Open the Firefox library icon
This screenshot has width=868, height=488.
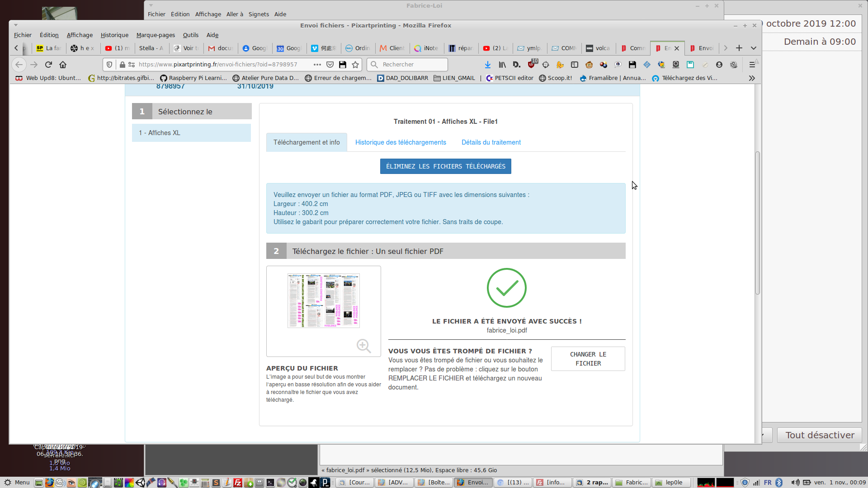coord(502,65)
